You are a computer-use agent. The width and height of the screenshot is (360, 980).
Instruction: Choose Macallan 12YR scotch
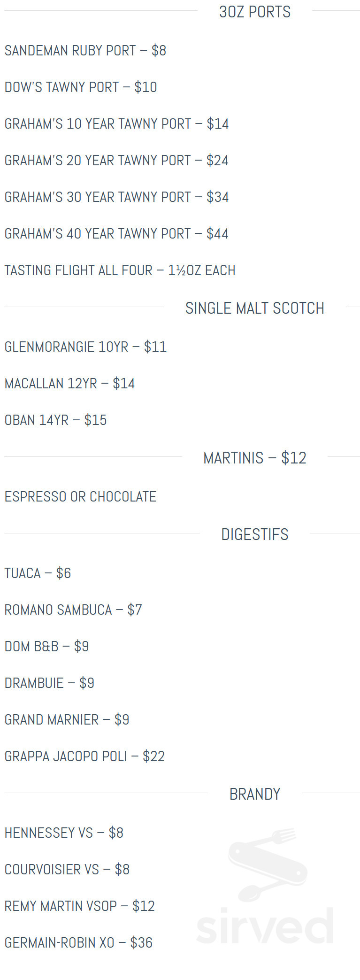(x=69, y=384)
